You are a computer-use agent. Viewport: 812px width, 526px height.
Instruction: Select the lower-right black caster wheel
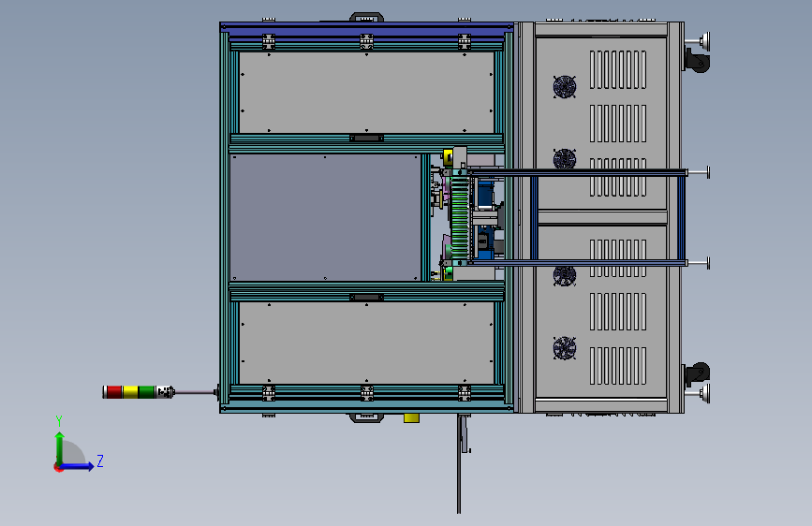click(x=698, y=373)
